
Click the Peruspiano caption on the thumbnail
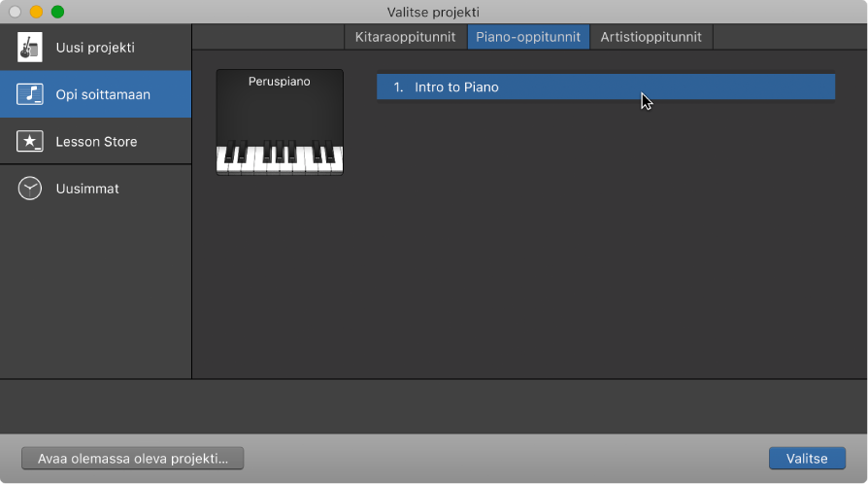[280, 82]
